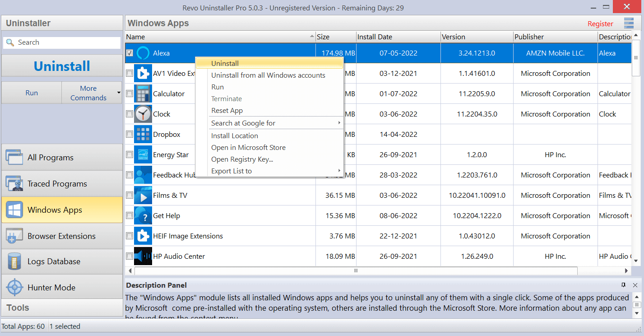Check the Calculator app checkbox
This screenshot has height=336, width=644.
(130, 93)
